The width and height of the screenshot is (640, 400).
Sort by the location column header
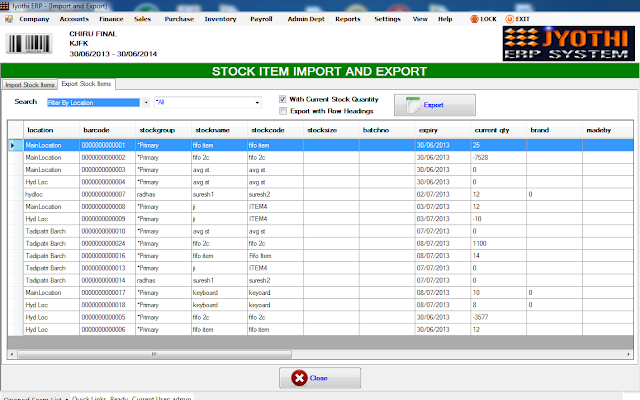(51, 130)
